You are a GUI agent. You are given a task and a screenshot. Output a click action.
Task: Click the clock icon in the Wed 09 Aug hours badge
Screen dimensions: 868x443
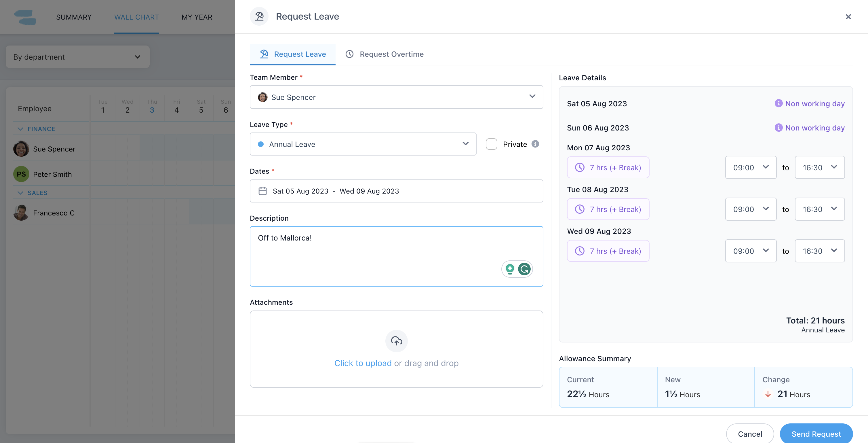(580, 251)
